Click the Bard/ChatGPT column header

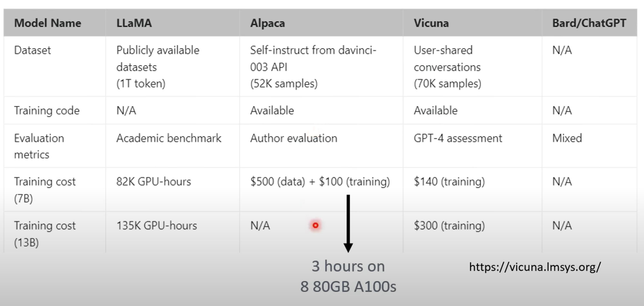(x=589, y=23)
